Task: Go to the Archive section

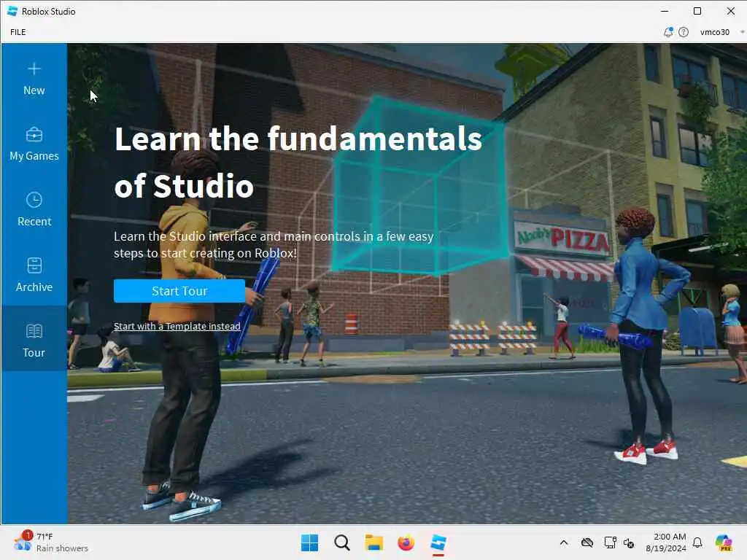Action: [34, 275]
